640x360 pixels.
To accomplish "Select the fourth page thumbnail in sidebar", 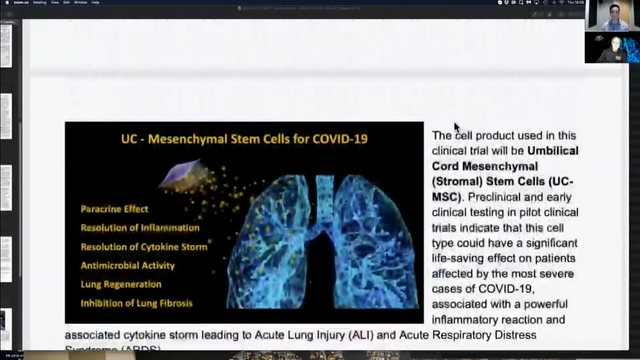I will tap(6, 259).
